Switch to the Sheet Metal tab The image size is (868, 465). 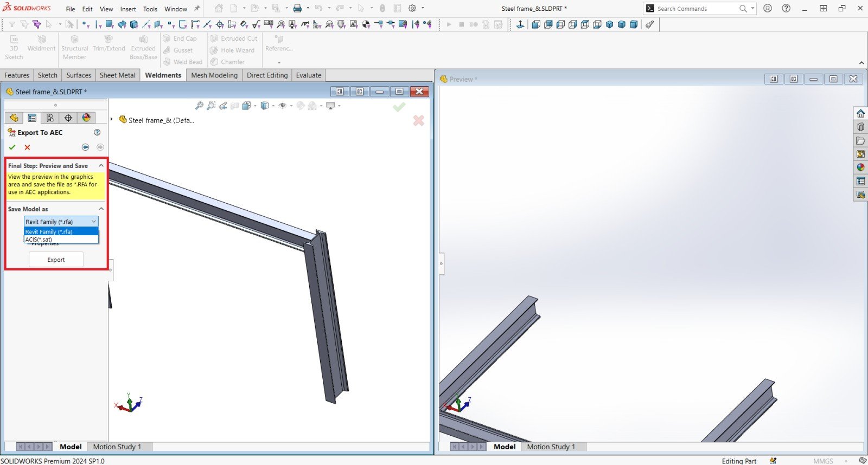coord(117,75)
